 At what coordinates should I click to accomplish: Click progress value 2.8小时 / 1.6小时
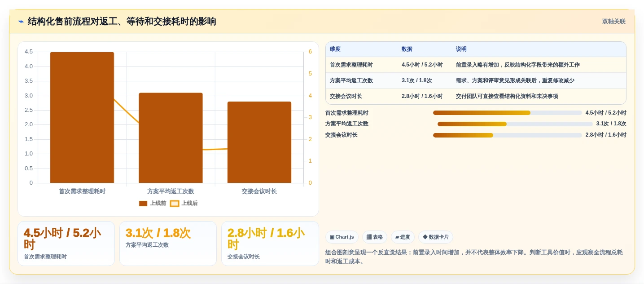pyautogui.click(x=606, y=135)
